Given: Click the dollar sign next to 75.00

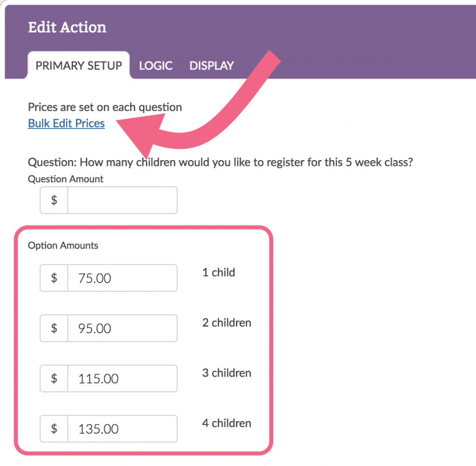Looking at the screenshot, I should point(53,278).
